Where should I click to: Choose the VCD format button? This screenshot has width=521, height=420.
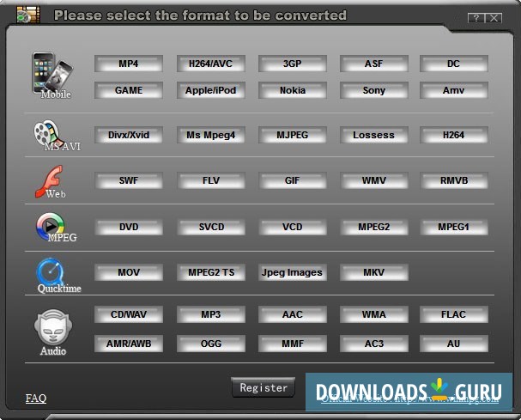293,227
